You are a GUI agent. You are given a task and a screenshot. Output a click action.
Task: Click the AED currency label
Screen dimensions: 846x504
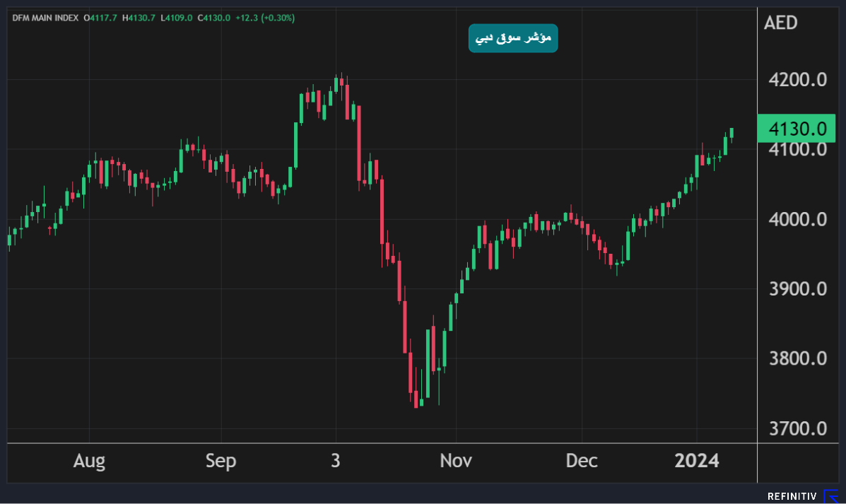[x=780, y=23]
